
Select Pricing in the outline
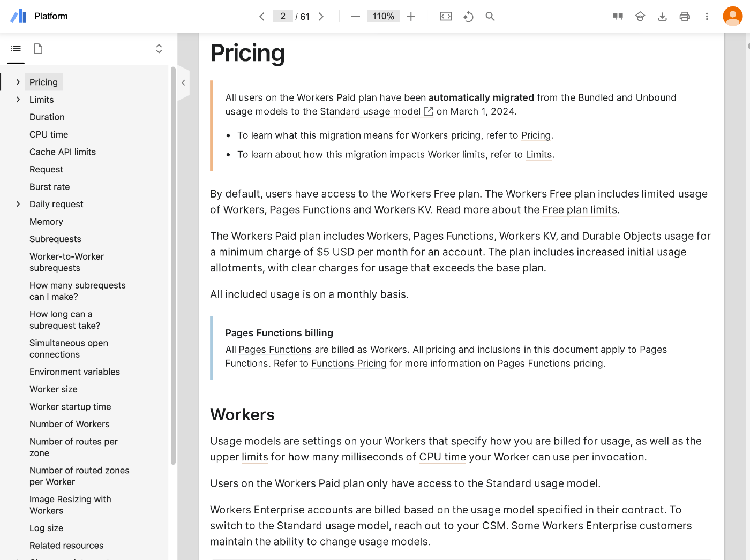pos(43,82)
